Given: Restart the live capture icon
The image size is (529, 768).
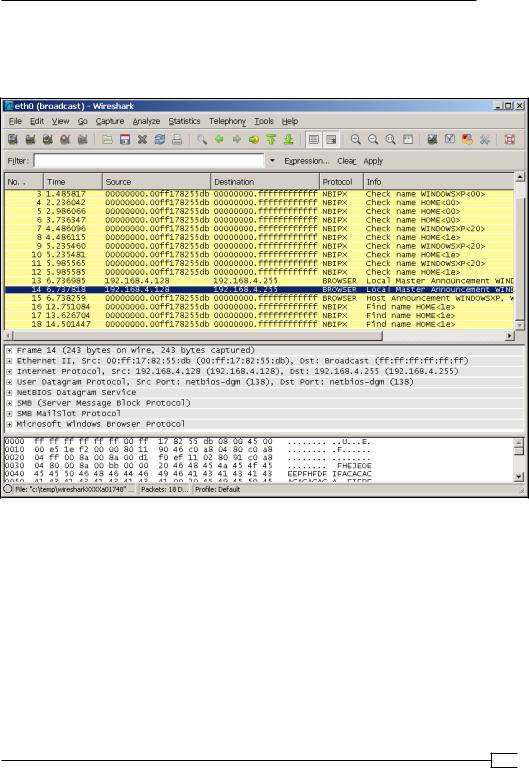Looking at the screenshot, I should tap(83, 140).
